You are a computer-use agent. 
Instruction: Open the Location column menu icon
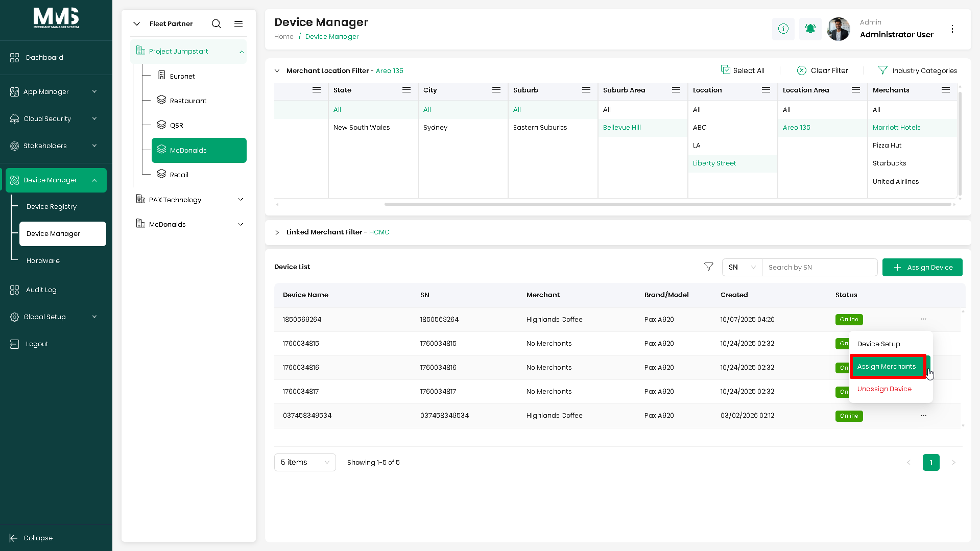tap(766, 90)
